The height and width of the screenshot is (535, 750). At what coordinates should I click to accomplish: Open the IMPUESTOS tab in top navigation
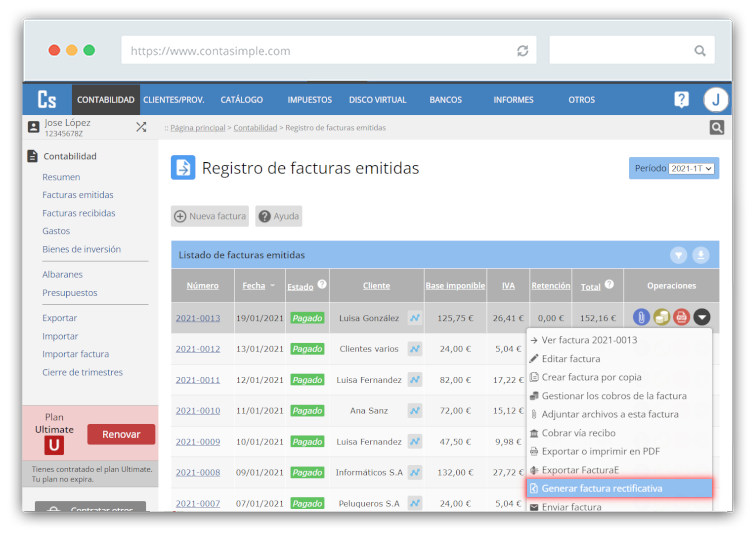tap(309, 100)
